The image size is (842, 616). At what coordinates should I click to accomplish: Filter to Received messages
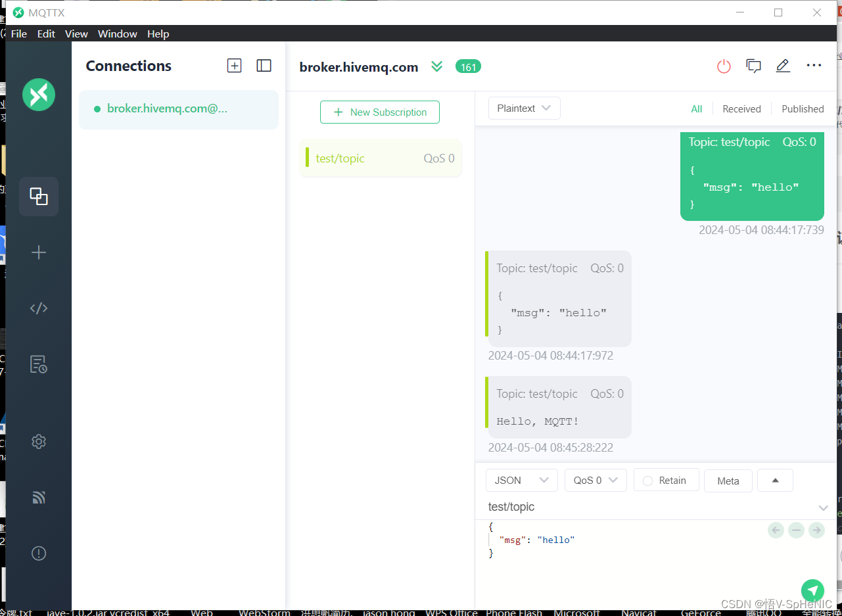click(741, 109)
